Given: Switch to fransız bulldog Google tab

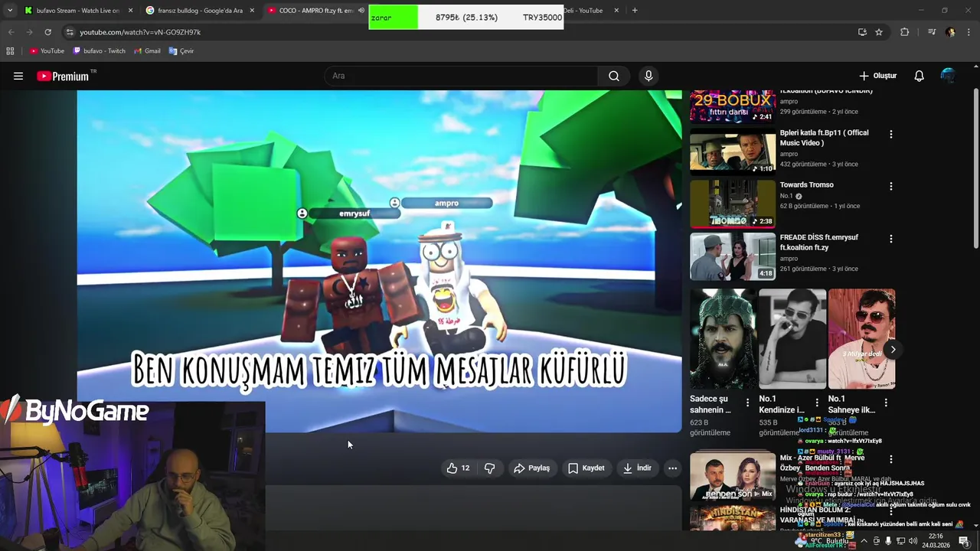Looking at the screenshot, I should 199,11.
